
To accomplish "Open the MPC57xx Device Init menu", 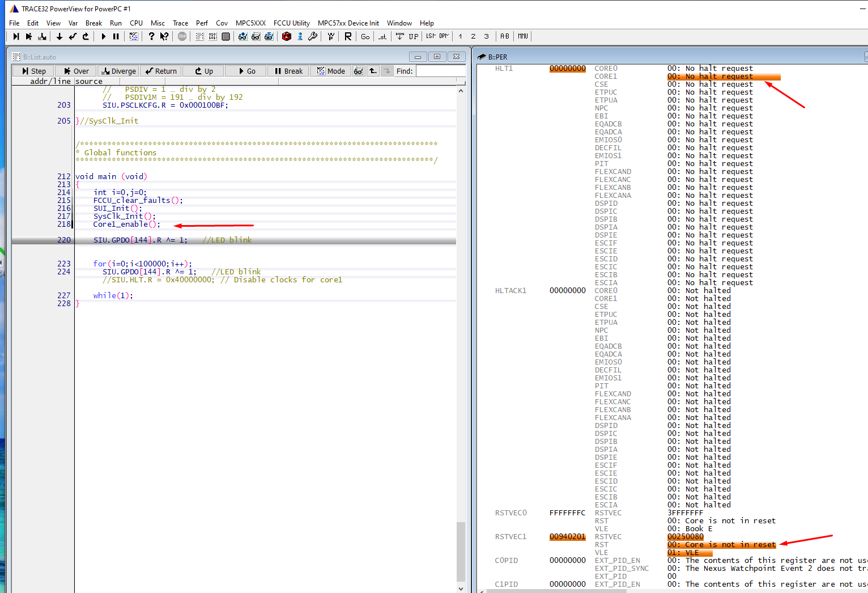I will pyautogui.click(x=348, y=23).
